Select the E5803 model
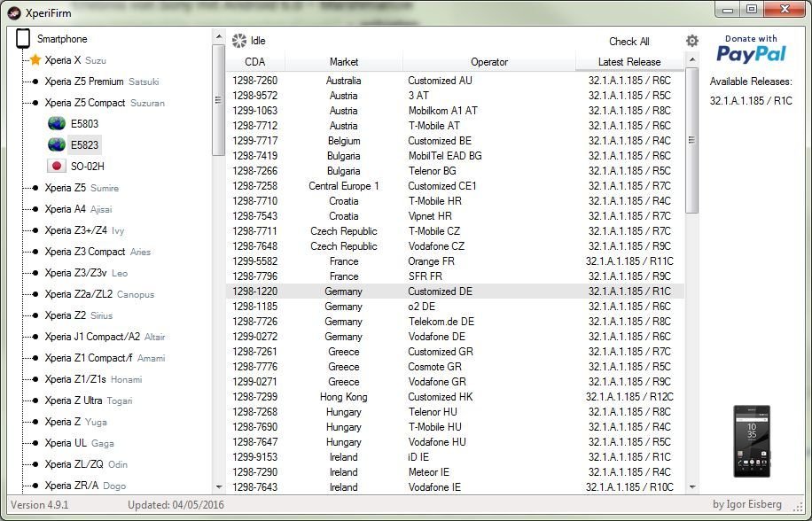This screenshot has height=521, width=812. [84, 124]
